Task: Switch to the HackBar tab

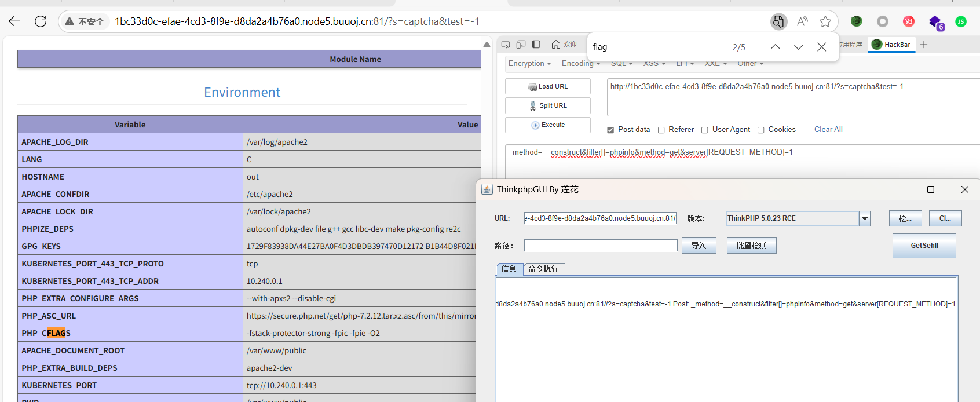Action: coord(891,45)
